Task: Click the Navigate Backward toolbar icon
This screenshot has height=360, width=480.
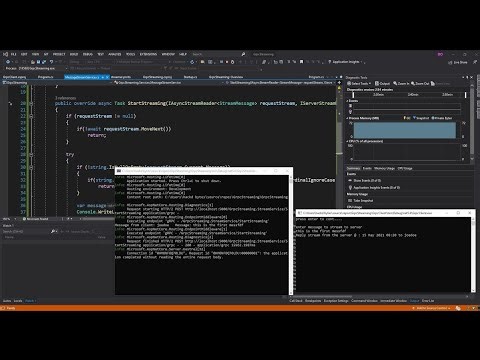Action: click(x=8, y=62)
